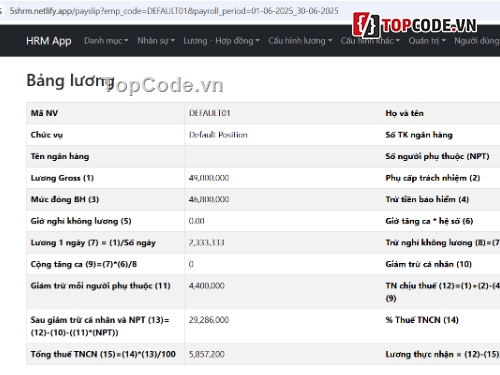Open the Người dùng menu

pyautogui.click(x=477, y=41)
